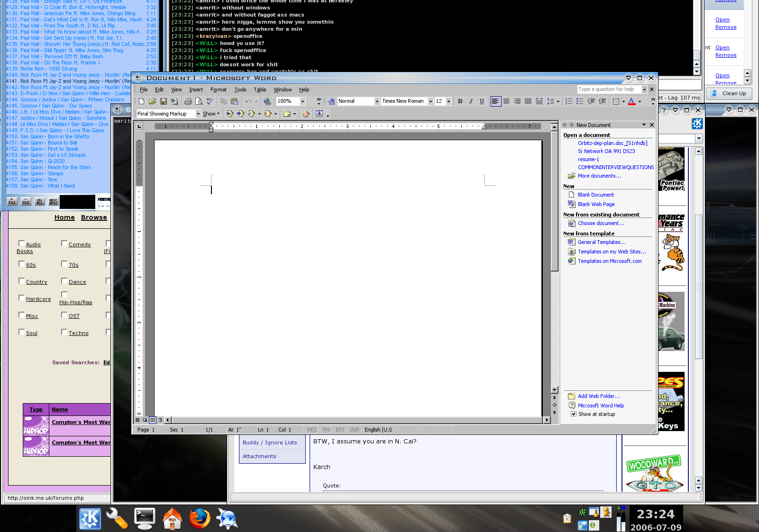Launch Konsole terminal from panel
This screenshot has height=532, width=759.
pos(145,518)
